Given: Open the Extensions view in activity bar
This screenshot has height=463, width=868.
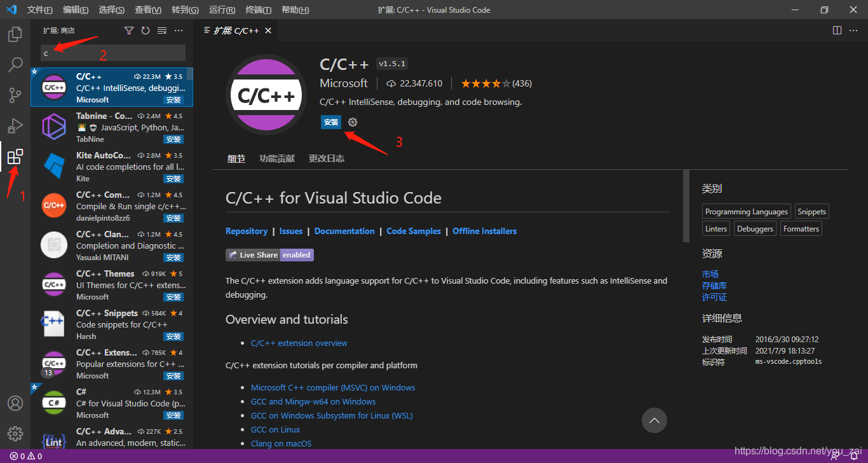Looking at the screenshot, I should click(15, 156).
